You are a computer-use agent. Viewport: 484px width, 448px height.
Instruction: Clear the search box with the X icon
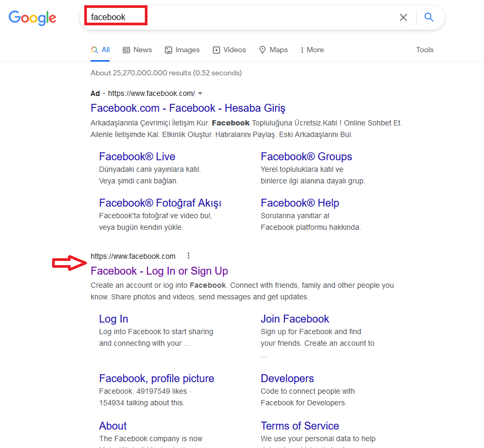coord(403,17)
